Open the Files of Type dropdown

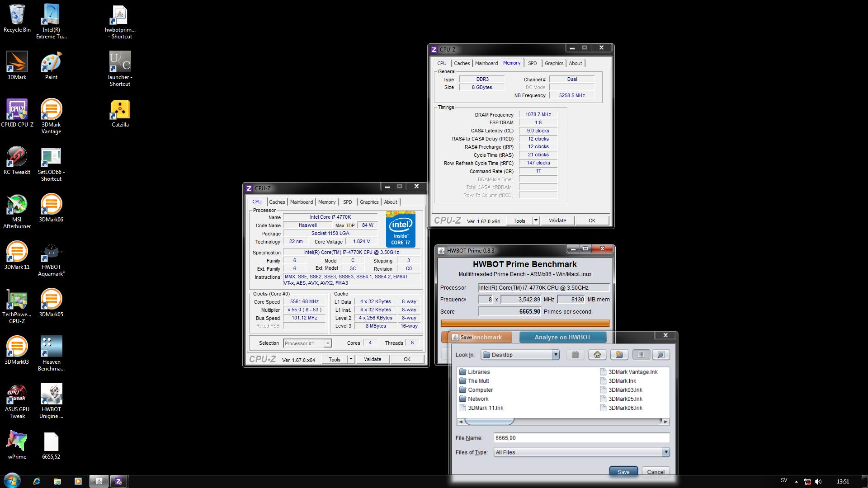coord(666,452)
